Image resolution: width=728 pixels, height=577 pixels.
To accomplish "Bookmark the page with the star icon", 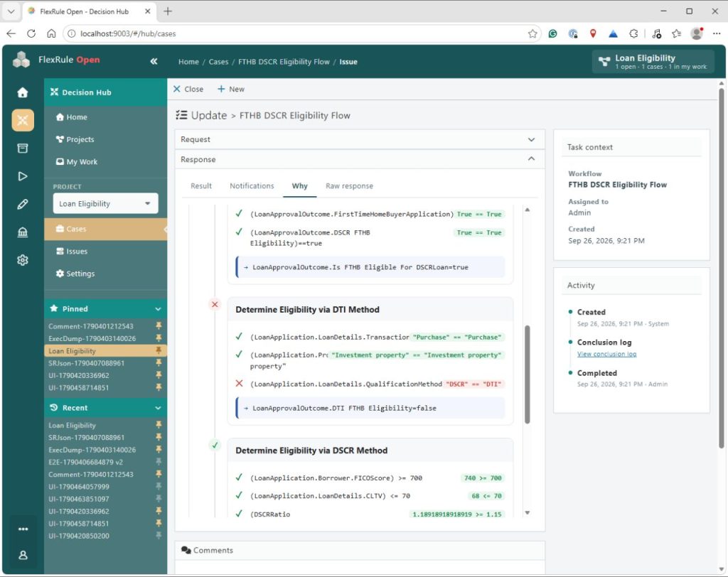I will [532, 33].
